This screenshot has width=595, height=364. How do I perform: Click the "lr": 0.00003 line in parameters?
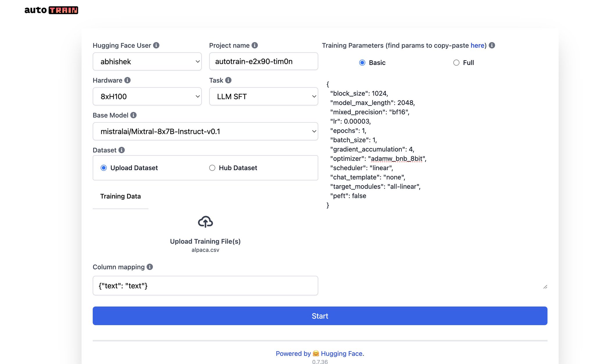click(x=350, y=121)
